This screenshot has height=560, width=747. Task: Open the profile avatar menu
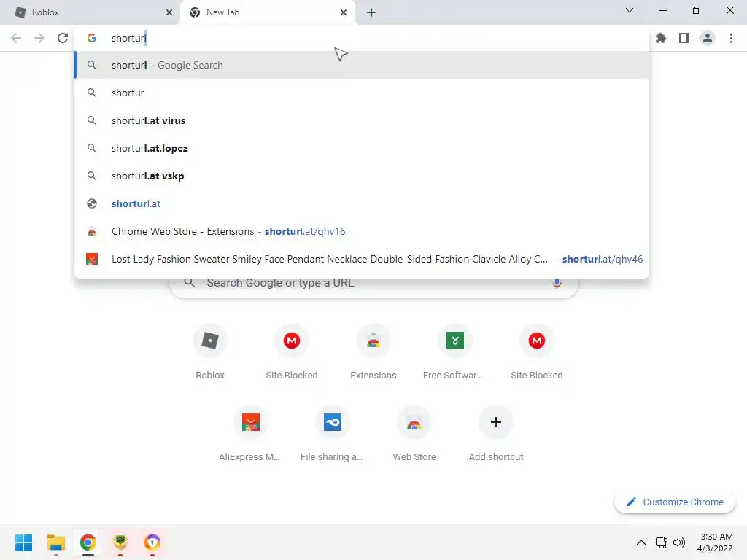708,38
